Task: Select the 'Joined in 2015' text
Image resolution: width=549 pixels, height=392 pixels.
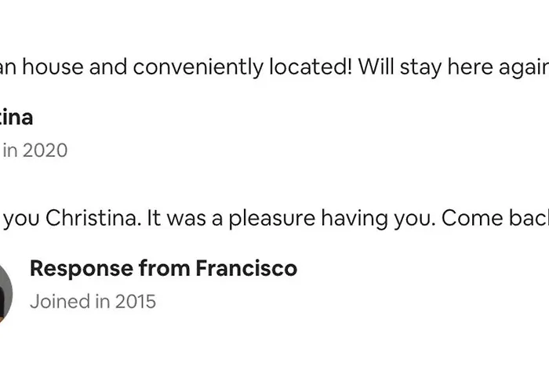Action: point(93,301)
